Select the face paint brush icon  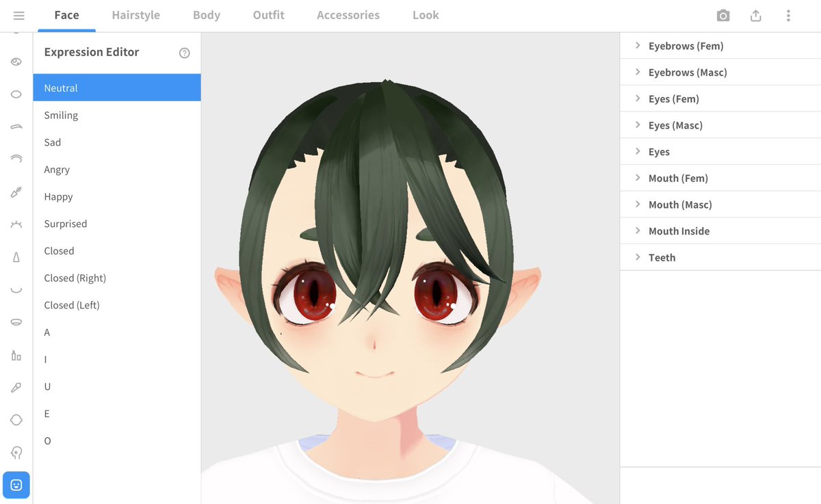tap(16, 387)
